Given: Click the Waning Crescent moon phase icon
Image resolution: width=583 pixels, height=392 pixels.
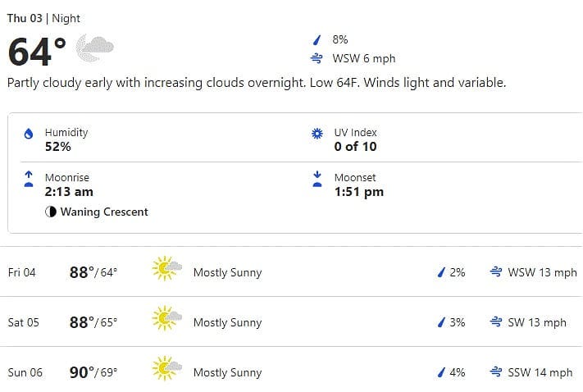Looking at the screenshot, I should tap(51, 212).
